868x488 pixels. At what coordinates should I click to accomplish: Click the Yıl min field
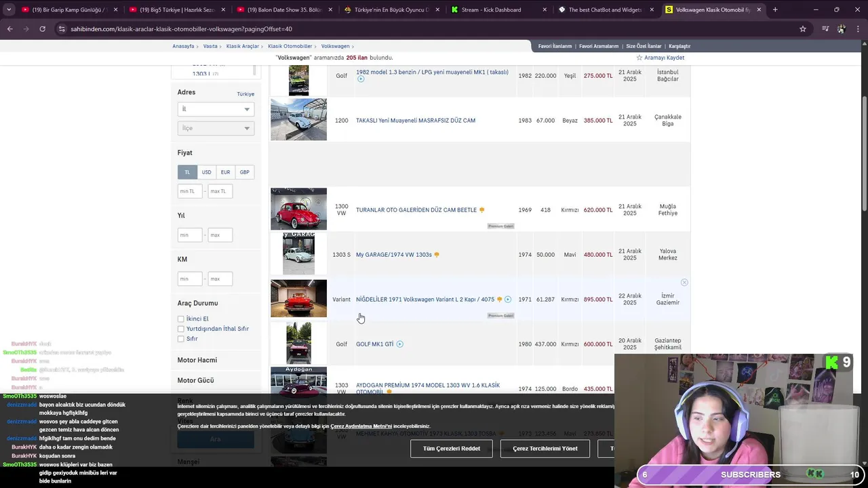pos(190,235)
